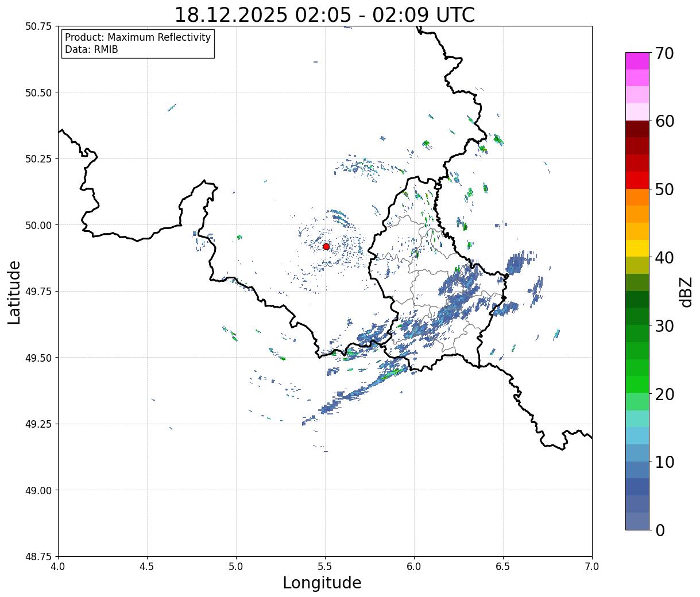Image resolution: width=700 pixels, height=597 pixels.
Task: Click the 50 tick on colorbar
Action: [x=664, y=189]
